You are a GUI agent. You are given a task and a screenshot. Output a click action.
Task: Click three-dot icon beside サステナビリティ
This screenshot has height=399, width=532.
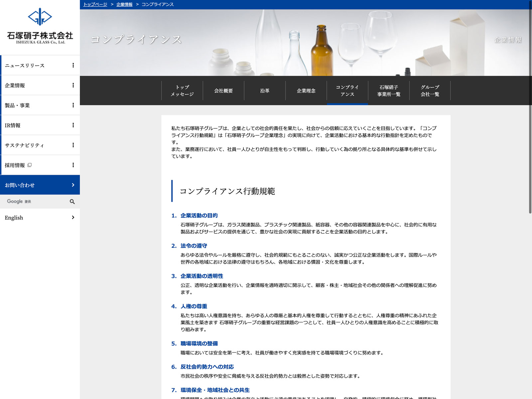pos(73,145)
